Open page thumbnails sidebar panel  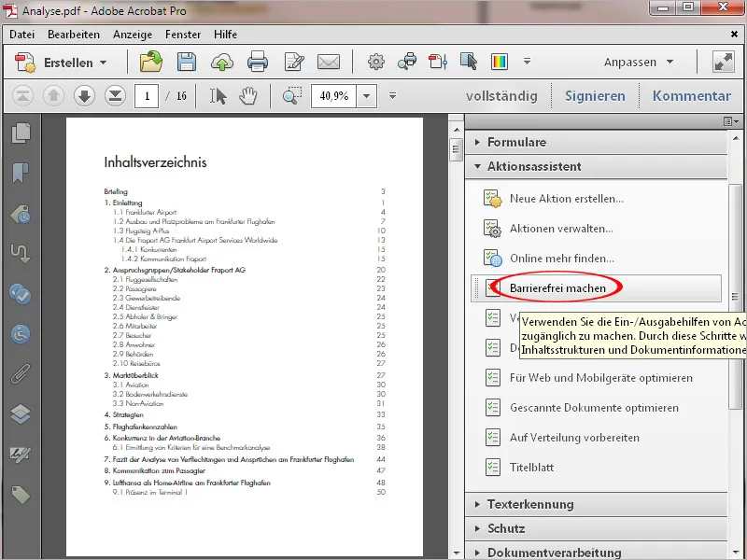tap(21, 133)
